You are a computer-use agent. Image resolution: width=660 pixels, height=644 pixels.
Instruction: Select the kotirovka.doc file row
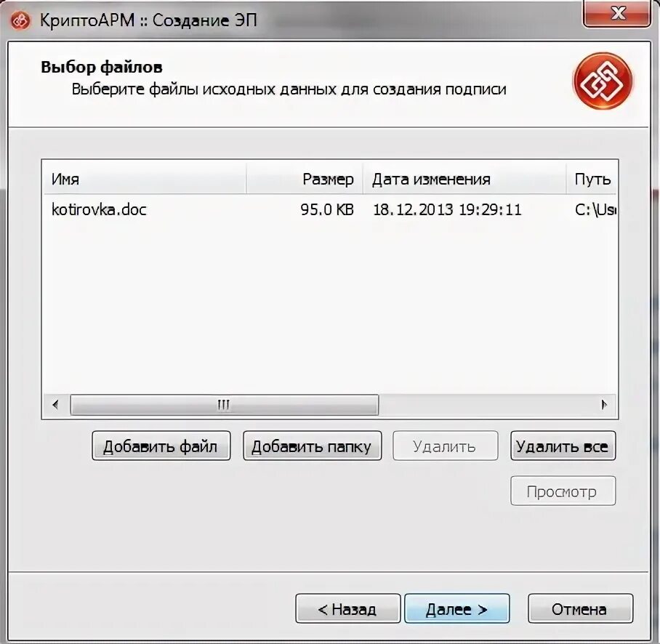[330, 209]
